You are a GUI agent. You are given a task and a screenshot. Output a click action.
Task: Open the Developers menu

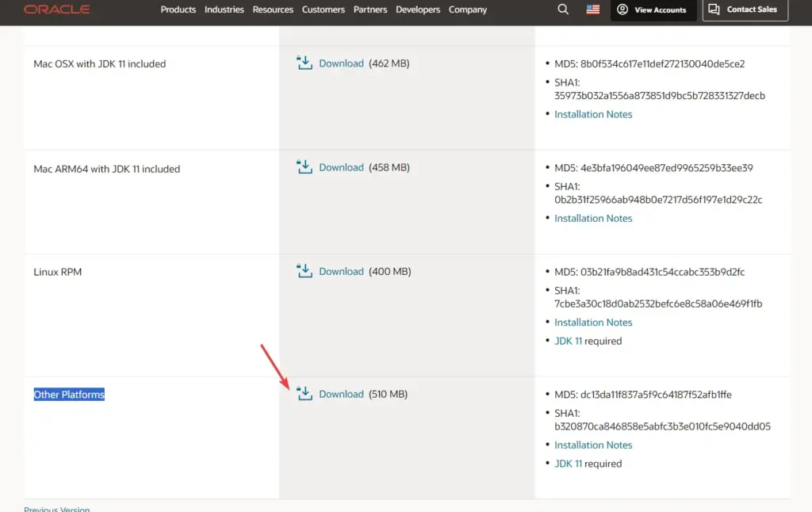(x=418, y=10)
